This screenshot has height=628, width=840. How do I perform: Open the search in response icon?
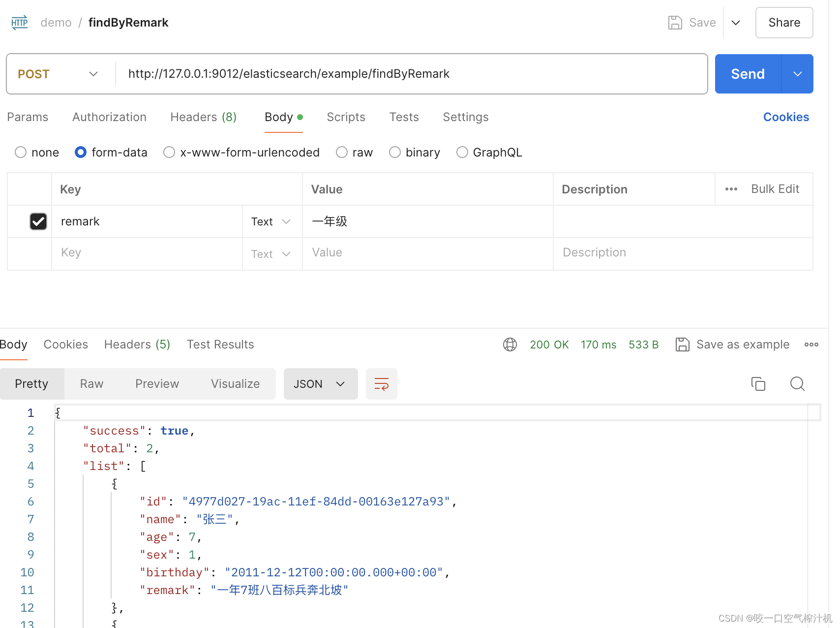tap(797, 384)
